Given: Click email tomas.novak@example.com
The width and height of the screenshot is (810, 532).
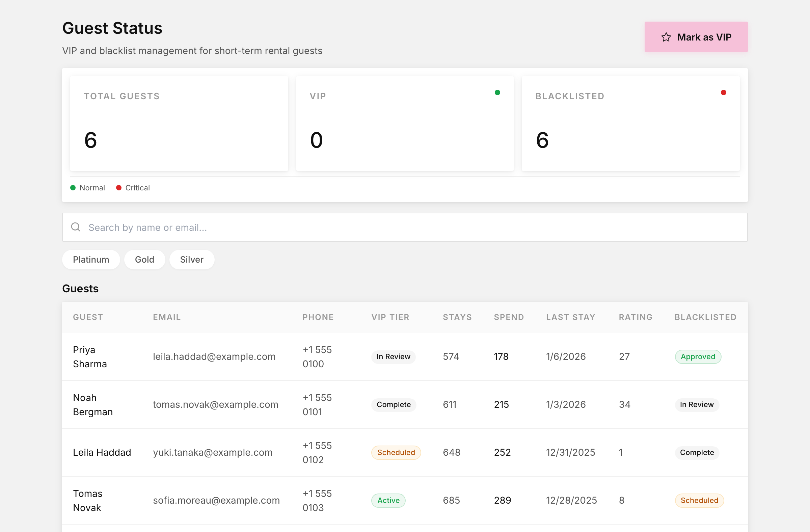Looking at the screenshot, I should click(215, 405).
